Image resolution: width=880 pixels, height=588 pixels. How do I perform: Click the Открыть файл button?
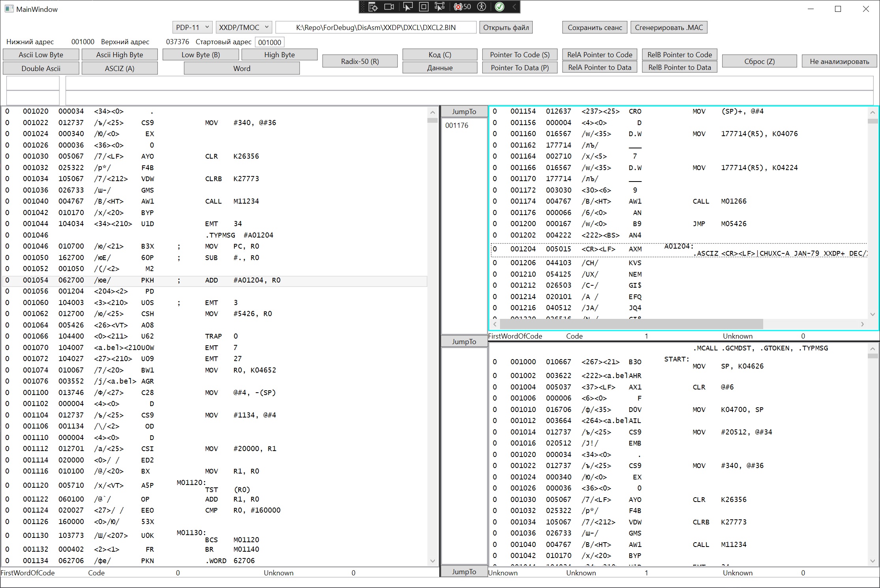click(x=506, y=27)
